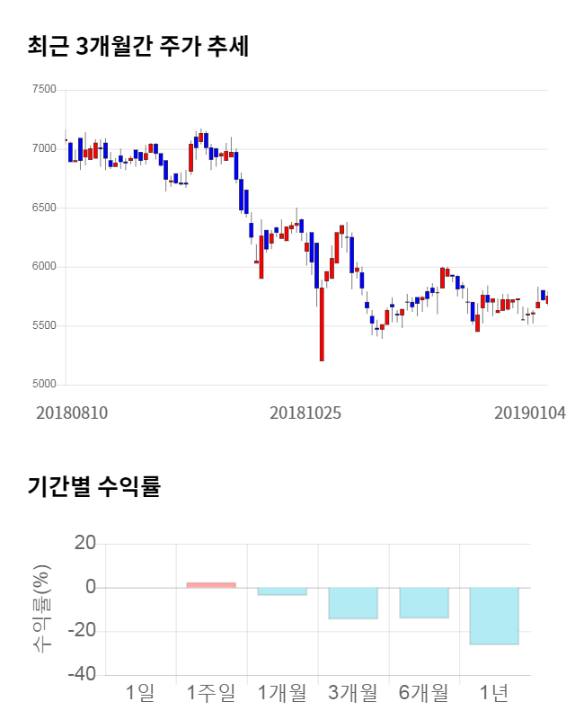Click the 6500 price axis label
The height and width of the screenshot is (728, 575).
pyautogui.click(x=43, y=208)
